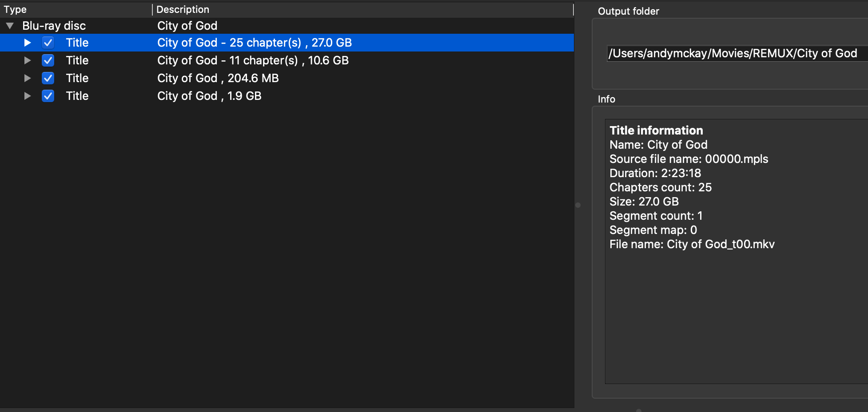Collapse the Blu-ray disc tree node

coord(10,26)
